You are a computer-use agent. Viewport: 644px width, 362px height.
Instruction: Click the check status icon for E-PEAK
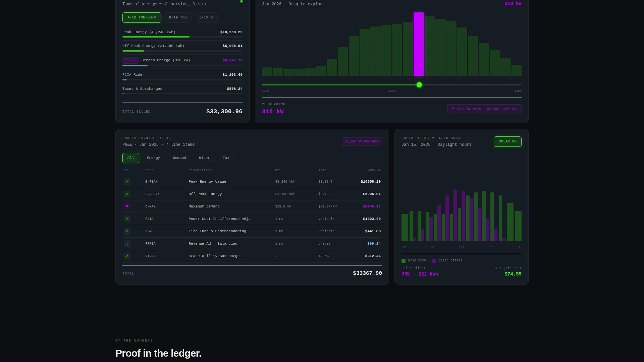pos(127,182)
